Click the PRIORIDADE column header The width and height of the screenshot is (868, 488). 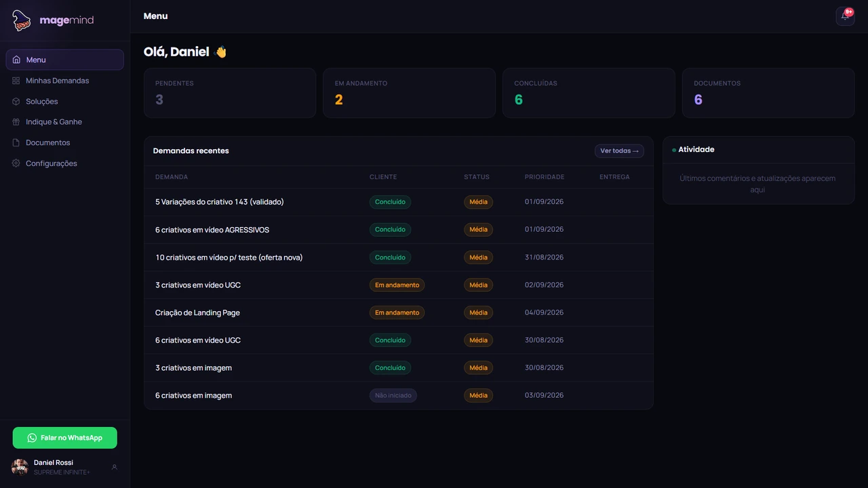pos(545,177)
